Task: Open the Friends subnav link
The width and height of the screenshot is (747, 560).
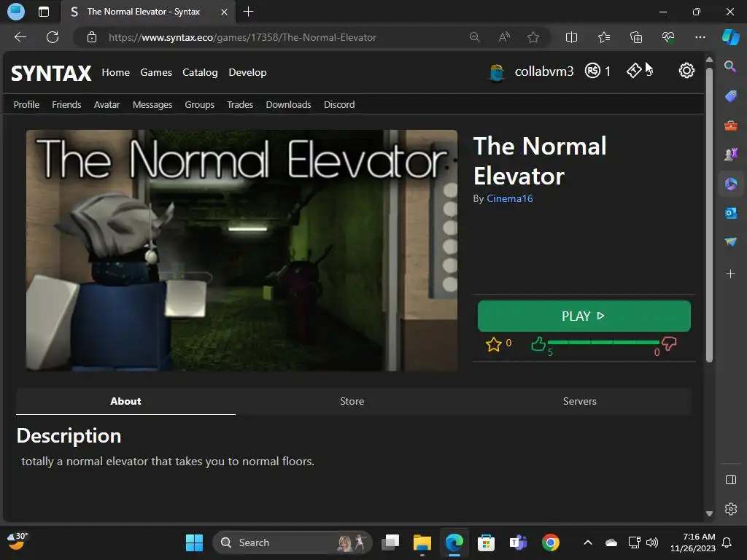Action: (x=66, y=104)
